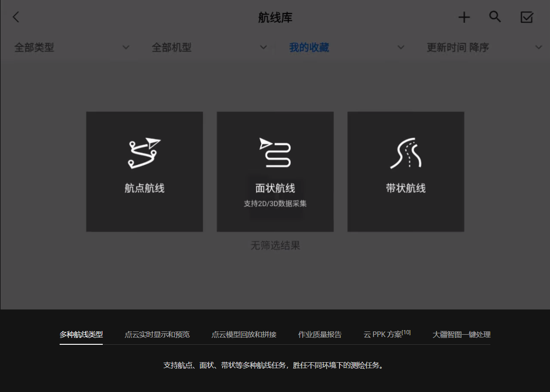Viewport: 550px width, 392px height.
Task: Open the 云 PPK 方案 tab
Action: (x=383, y=334)
